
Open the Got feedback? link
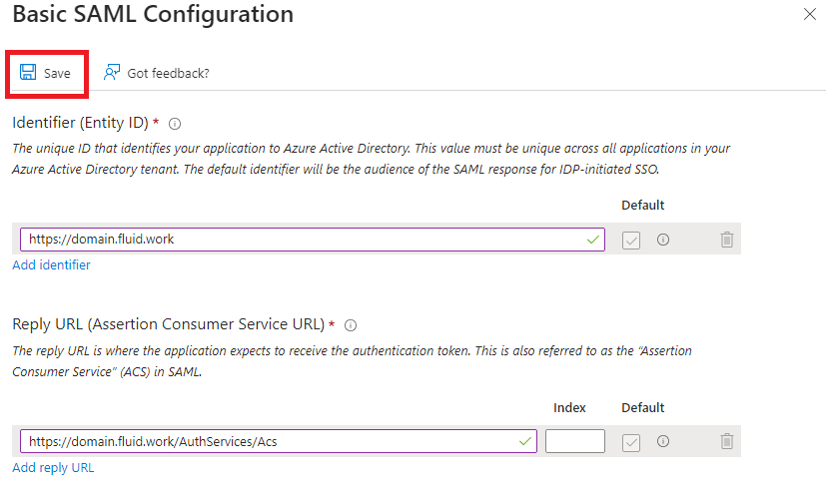point(168,74)
